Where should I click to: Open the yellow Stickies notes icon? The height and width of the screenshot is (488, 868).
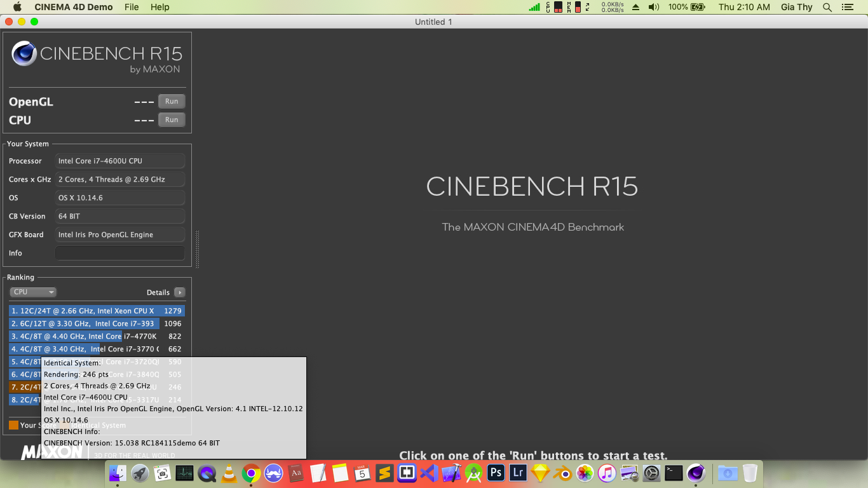pos(340,473)
